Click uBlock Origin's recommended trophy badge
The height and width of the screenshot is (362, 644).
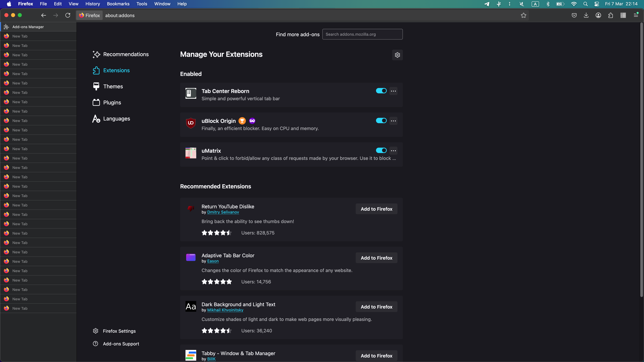(x=242, y=121)
